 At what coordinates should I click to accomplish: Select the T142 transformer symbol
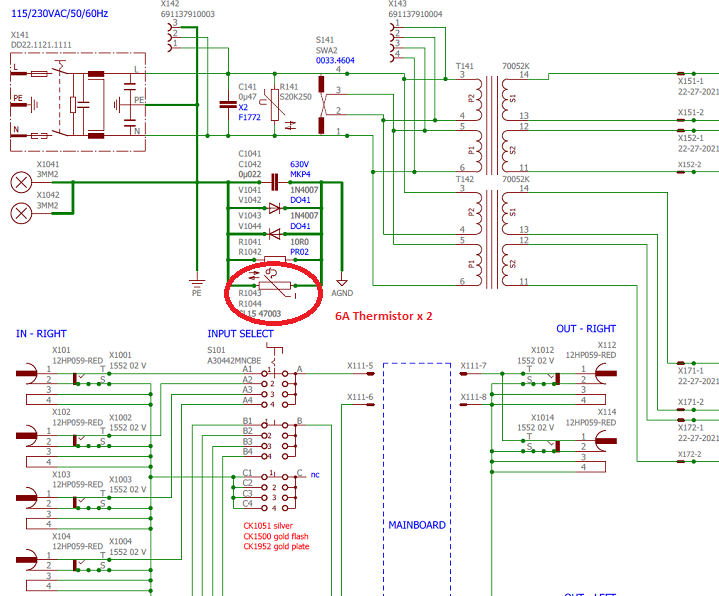click(493, 238)
